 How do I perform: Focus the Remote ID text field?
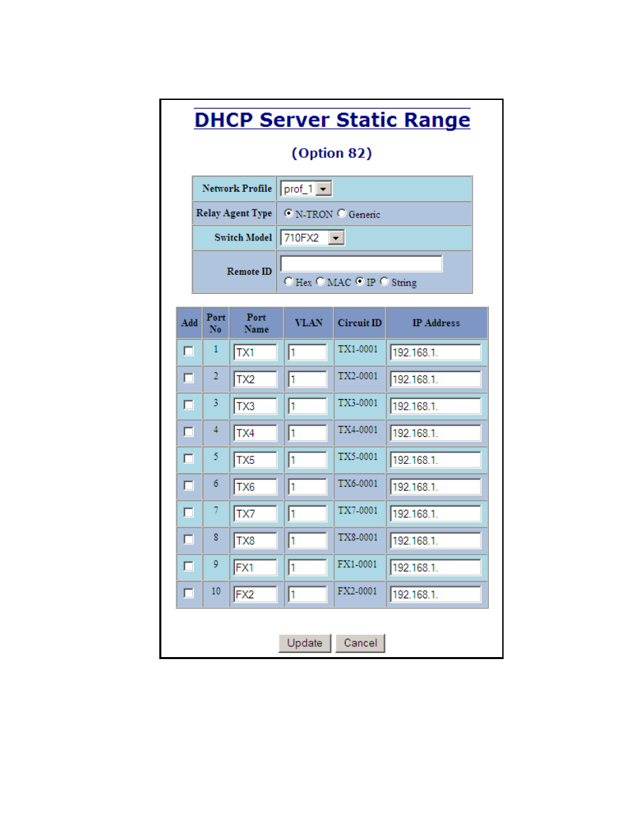[x=361, y=264]
